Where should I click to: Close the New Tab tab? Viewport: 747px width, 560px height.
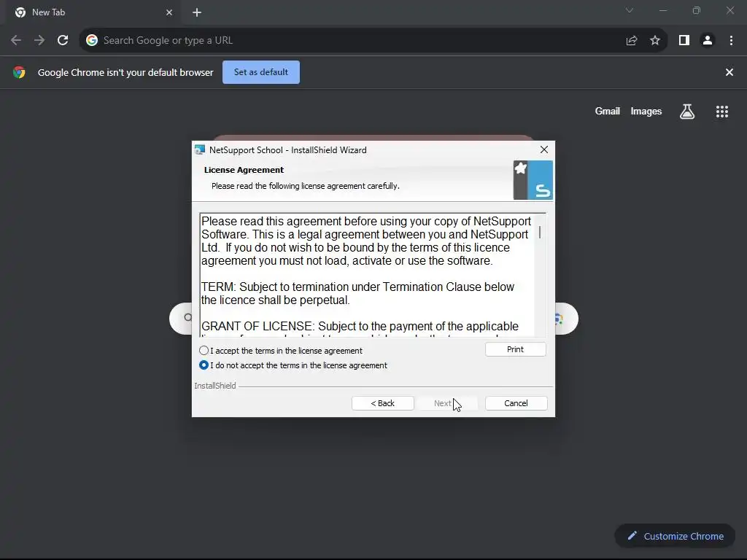tap(169, 12)
